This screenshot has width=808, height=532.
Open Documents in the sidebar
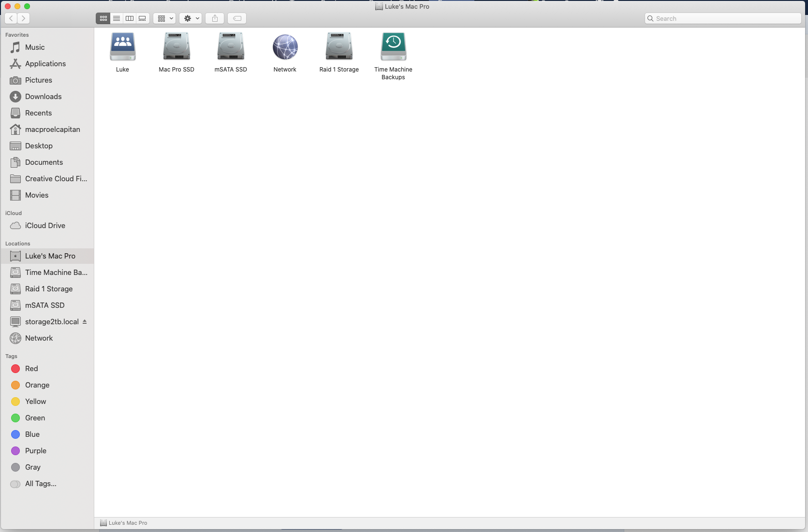pos(47,162)
